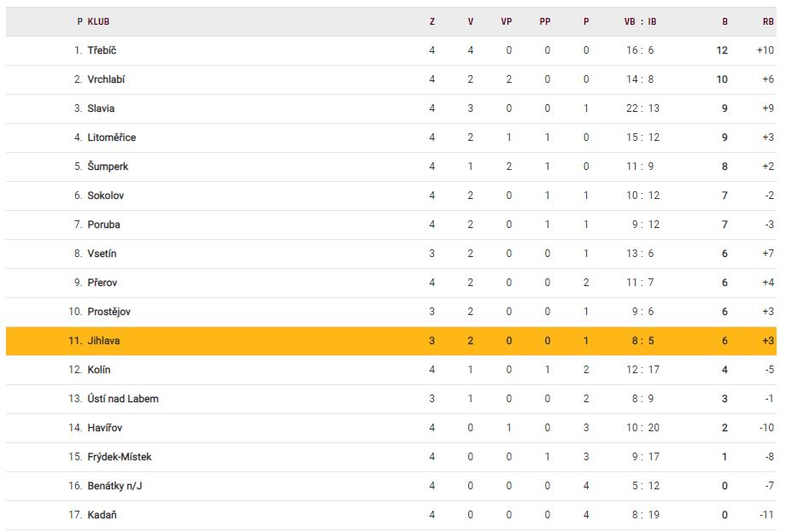This screenshot has width=786, height=532.
Task: Click the Havířov team name
Action: (104, 428)
